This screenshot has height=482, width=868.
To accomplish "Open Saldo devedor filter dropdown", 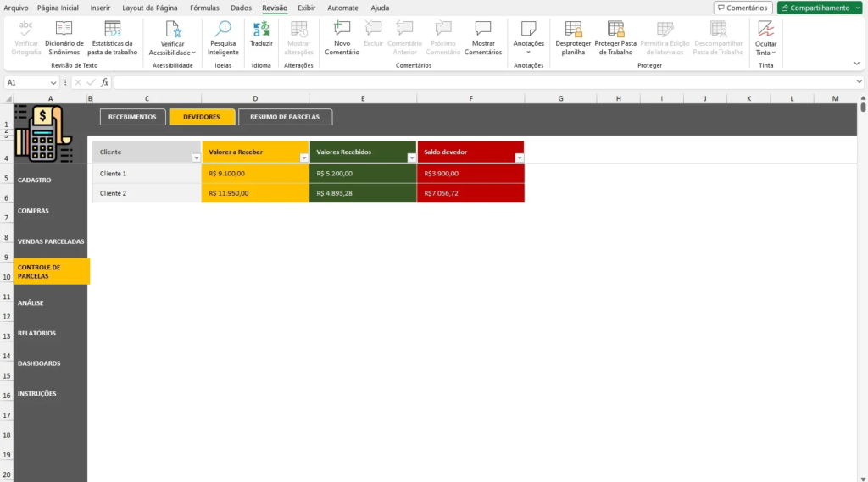I will [519, 158].
